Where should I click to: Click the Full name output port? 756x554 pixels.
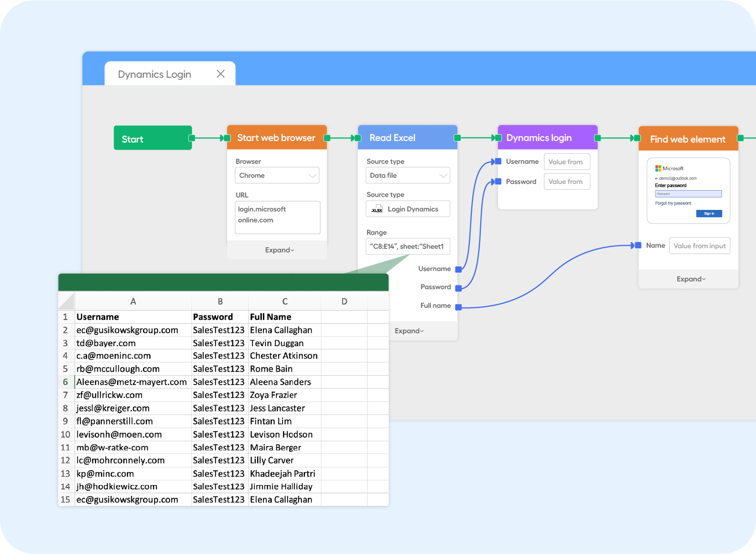(458, 305)
